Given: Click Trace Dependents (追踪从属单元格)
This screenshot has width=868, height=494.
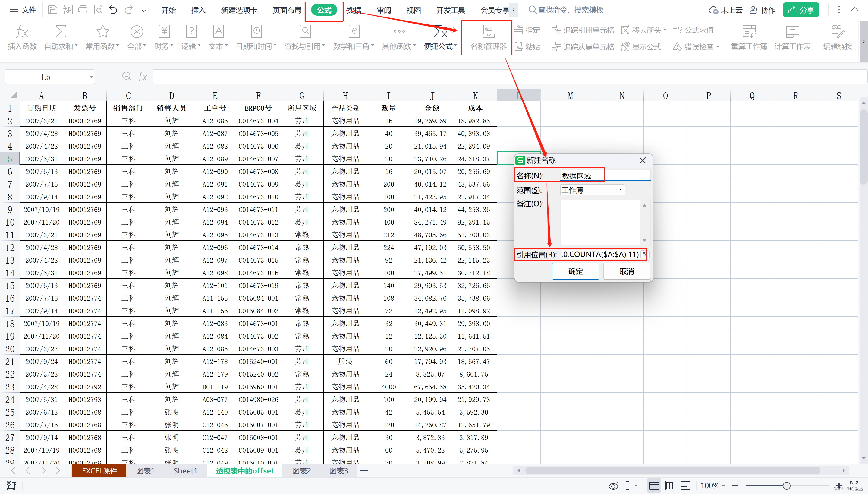Looking at the screenshot, I should click(x=583, y=46).
